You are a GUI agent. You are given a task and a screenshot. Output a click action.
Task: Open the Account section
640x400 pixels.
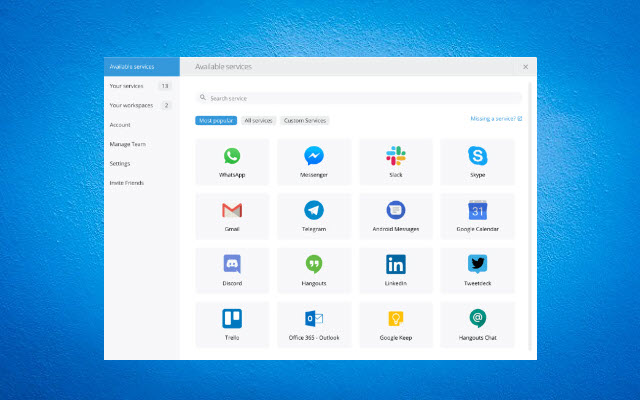pos(142,125)
